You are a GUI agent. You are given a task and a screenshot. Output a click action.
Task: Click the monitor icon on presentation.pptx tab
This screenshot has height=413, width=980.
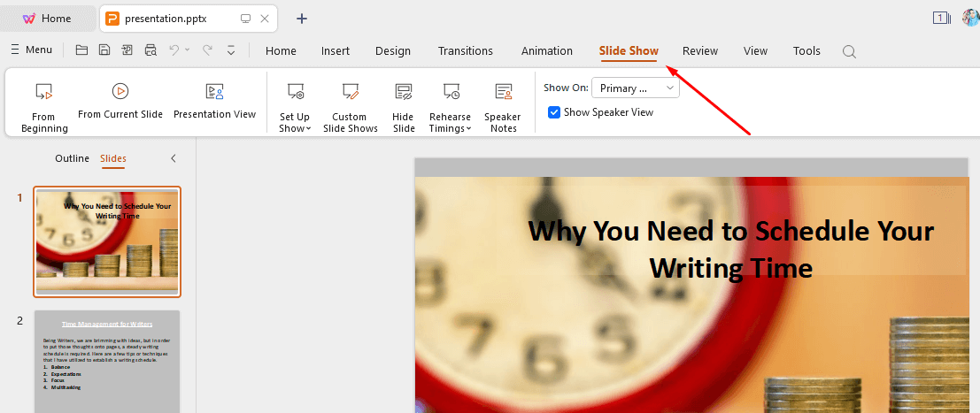pos(245,19)
